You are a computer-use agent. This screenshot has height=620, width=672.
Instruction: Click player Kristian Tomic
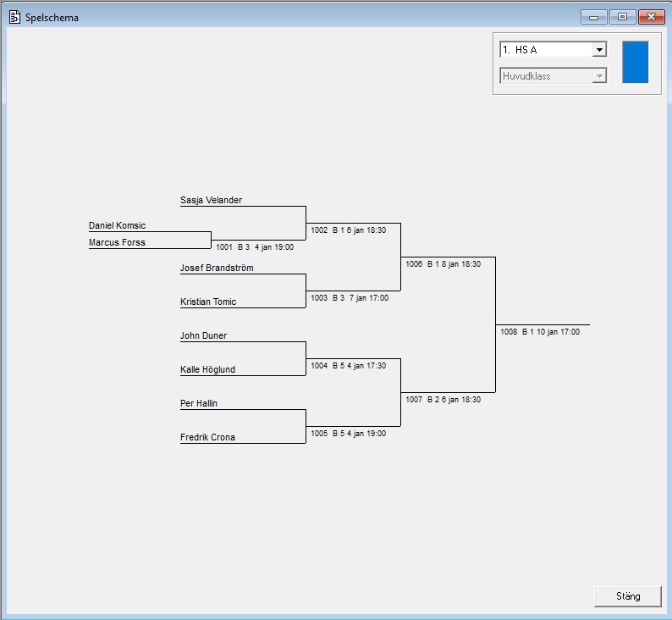point(208,302)
